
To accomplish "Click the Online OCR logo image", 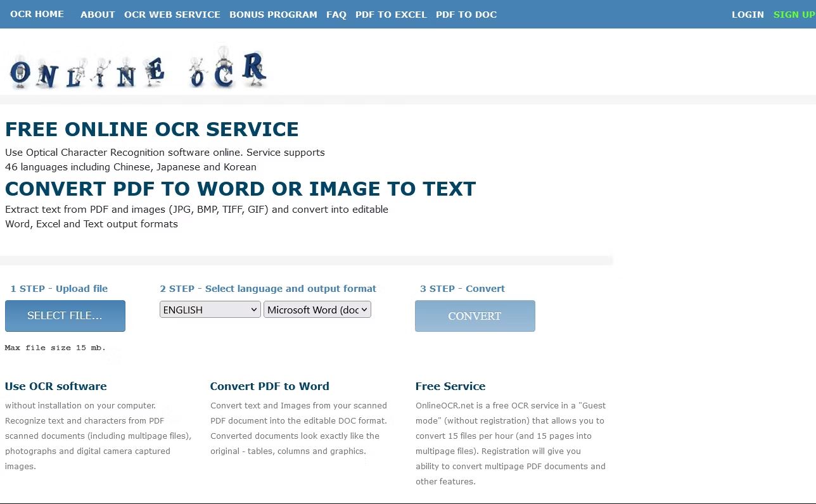I will click(137, 68).
